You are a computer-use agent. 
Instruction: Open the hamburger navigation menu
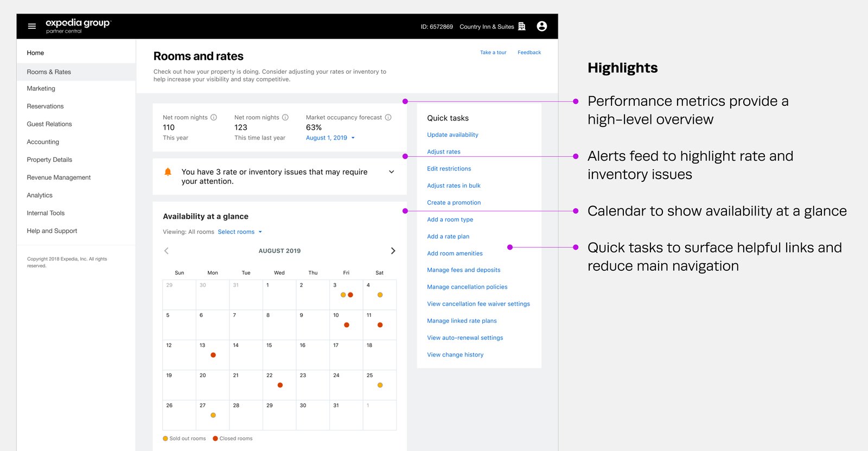32,26
